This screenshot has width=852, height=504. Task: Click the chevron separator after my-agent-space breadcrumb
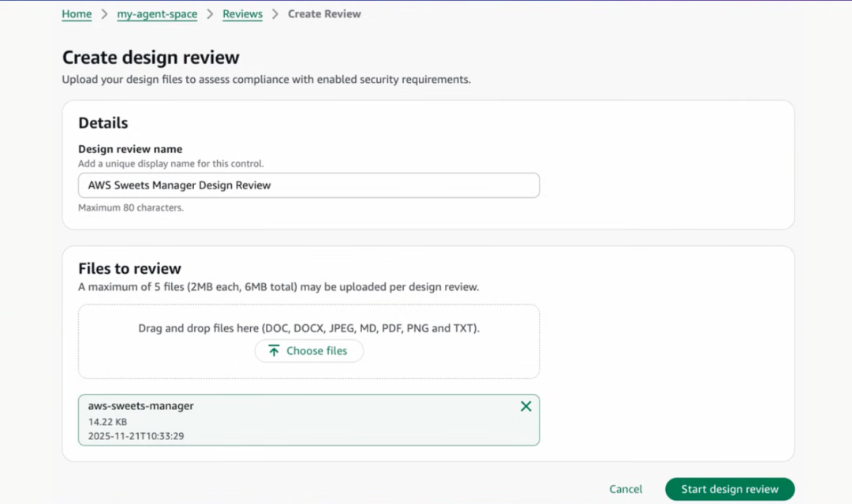[210, 14]
